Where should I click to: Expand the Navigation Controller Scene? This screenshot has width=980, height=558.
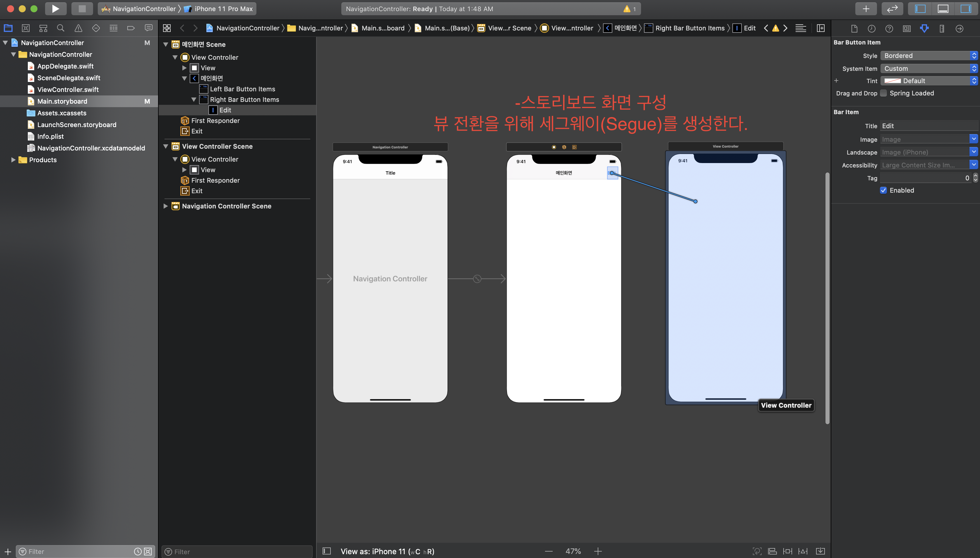165,206
